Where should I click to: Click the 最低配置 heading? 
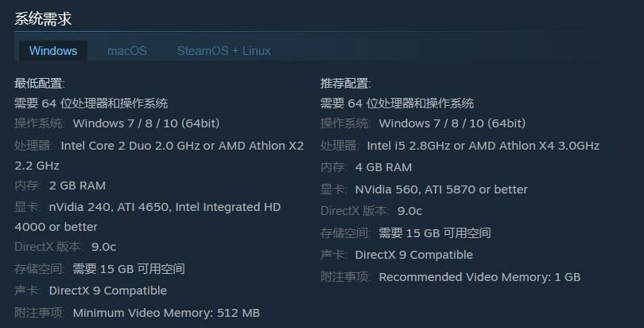[x=40, y=84]
